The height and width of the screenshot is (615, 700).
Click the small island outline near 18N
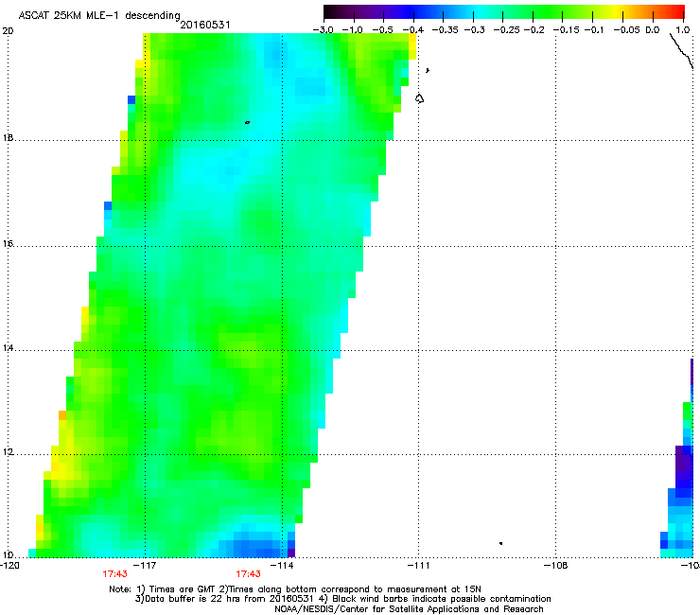(x=247, y=122)
